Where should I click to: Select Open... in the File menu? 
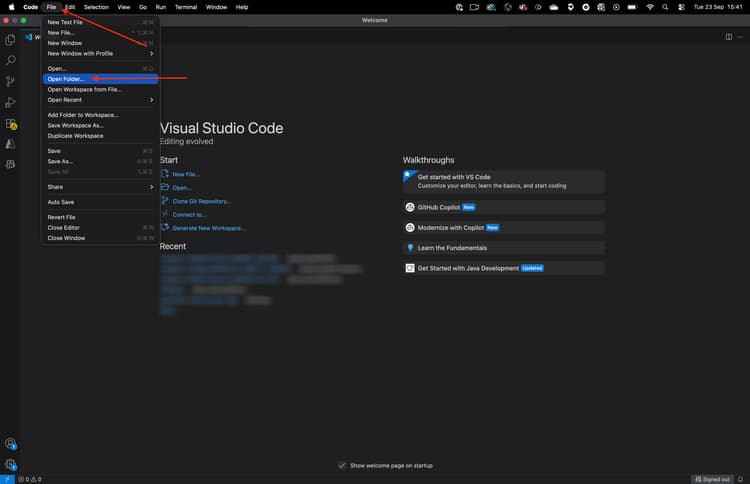(x=100, y=68)
